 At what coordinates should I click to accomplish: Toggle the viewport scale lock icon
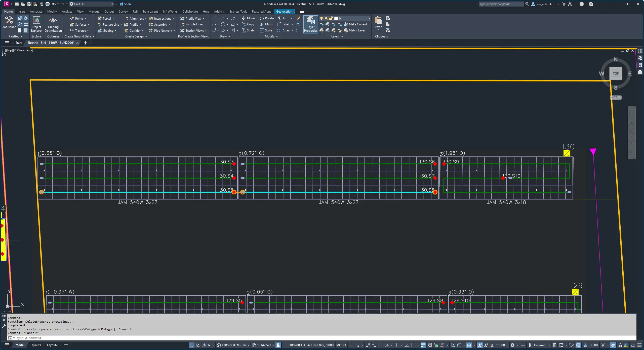tap(278, 345)
